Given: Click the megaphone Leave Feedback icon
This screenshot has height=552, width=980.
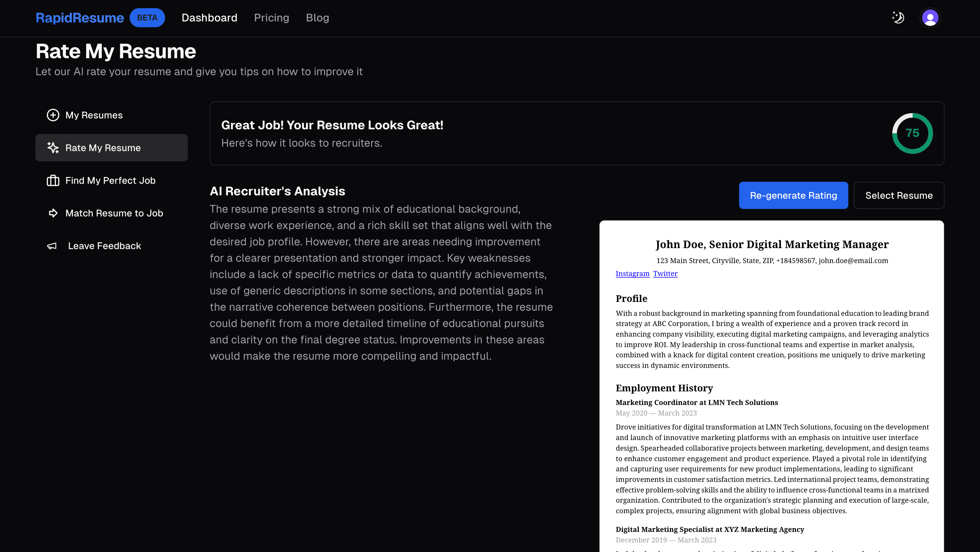Looking at the screenshot, I should 52,246.
